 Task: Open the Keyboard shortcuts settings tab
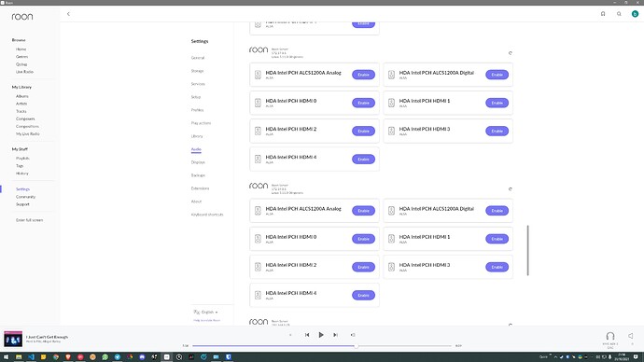(x=207, y=215)
